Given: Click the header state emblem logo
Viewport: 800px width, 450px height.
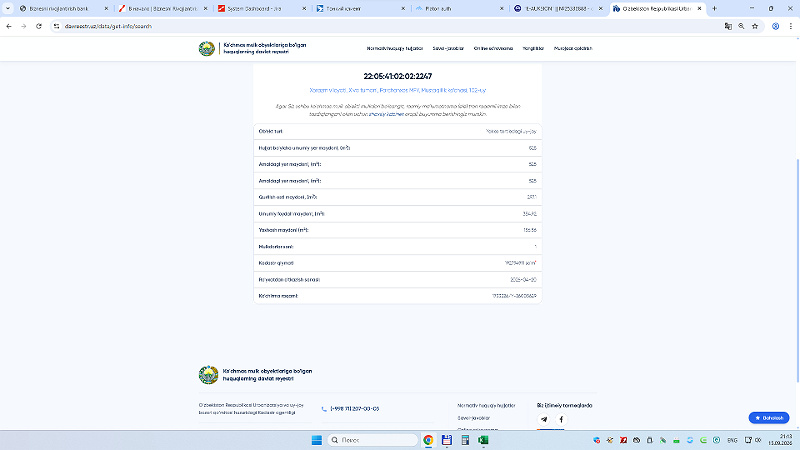Looking at the screenshot, I should click(x=207, y=48).
